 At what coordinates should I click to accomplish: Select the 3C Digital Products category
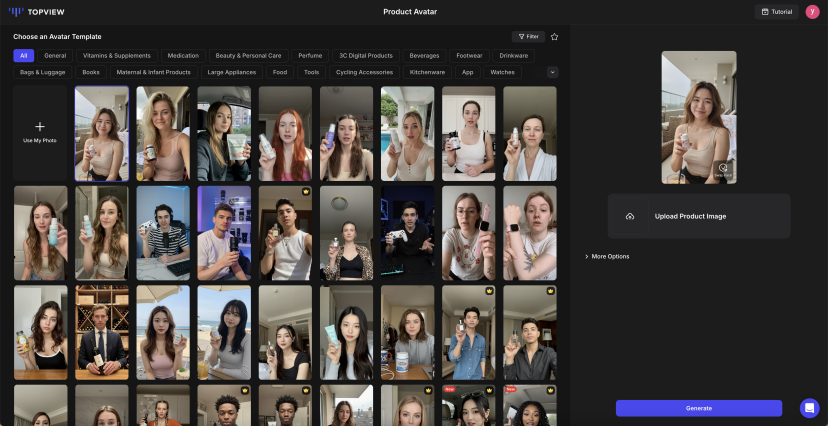(365, 55)
